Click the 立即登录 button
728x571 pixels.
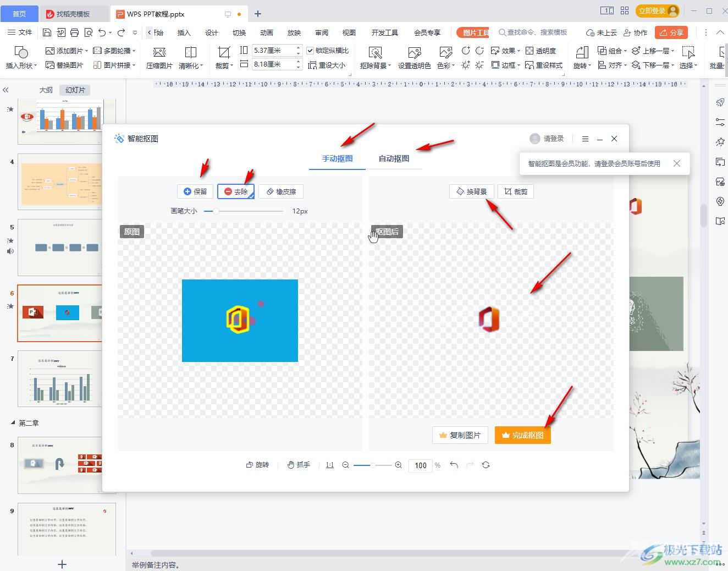[658, 10]
